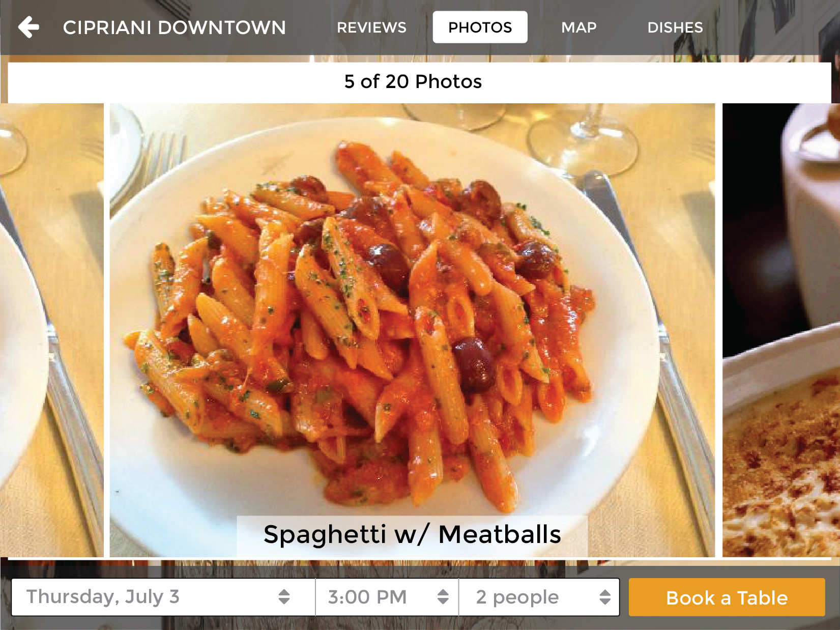Open the 2 people party dropdown

pyautogui.click(x=539, y=597)
